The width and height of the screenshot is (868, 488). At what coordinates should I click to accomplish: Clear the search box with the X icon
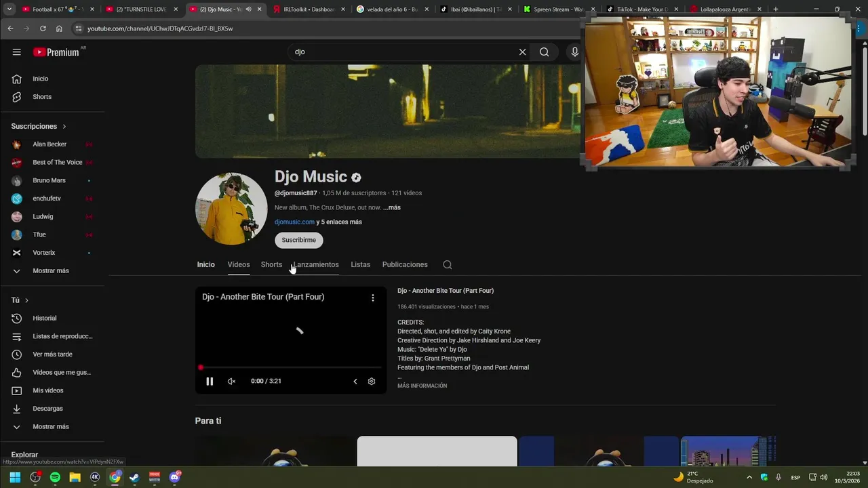522,52
